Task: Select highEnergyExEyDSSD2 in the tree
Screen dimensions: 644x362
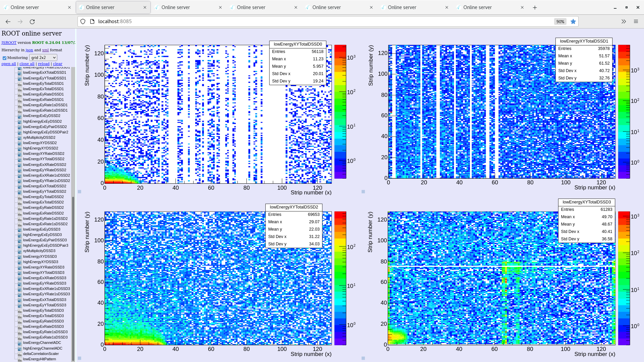Action: [42, 121]
